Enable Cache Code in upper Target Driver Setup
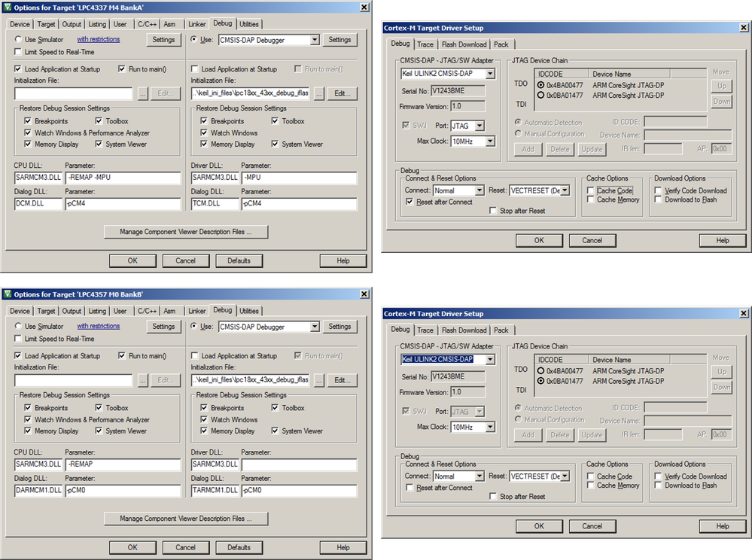This screenshot has height=560, width=752. coord(590,190)
